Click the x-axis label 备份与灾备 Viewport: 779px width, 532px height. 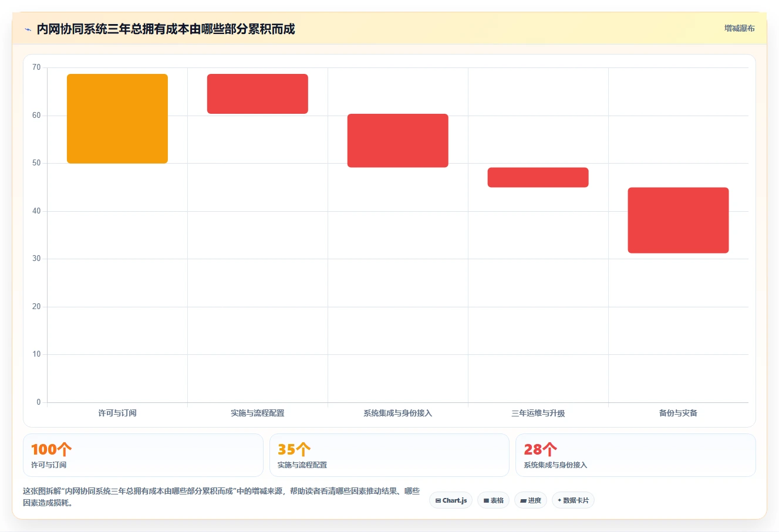point(679,413)
